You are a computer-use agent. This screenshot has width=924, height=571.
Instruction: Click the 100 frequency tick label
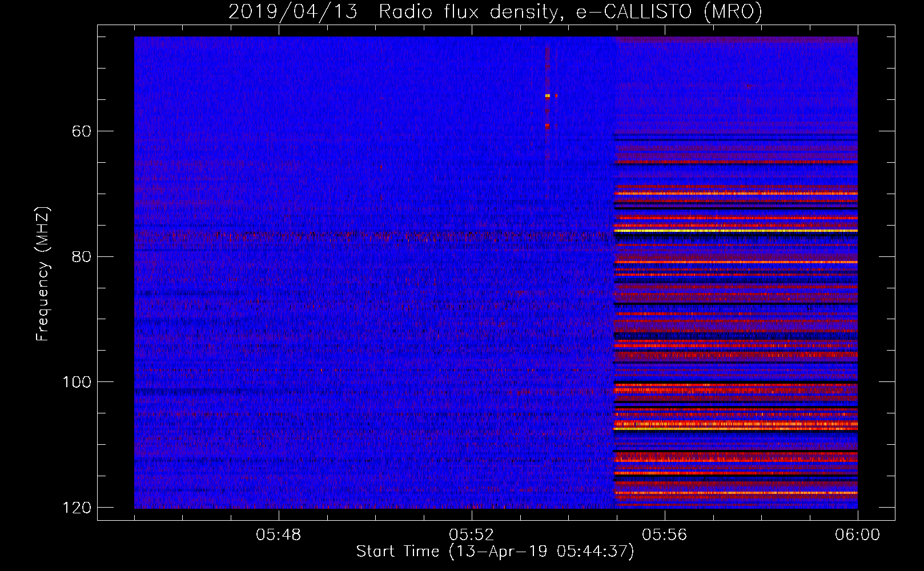tap(77, 382)
